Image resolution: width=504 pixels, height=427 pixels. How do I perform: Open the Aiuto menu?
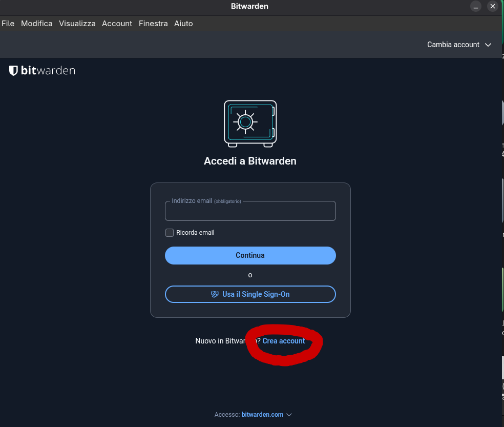pos(183,24)
